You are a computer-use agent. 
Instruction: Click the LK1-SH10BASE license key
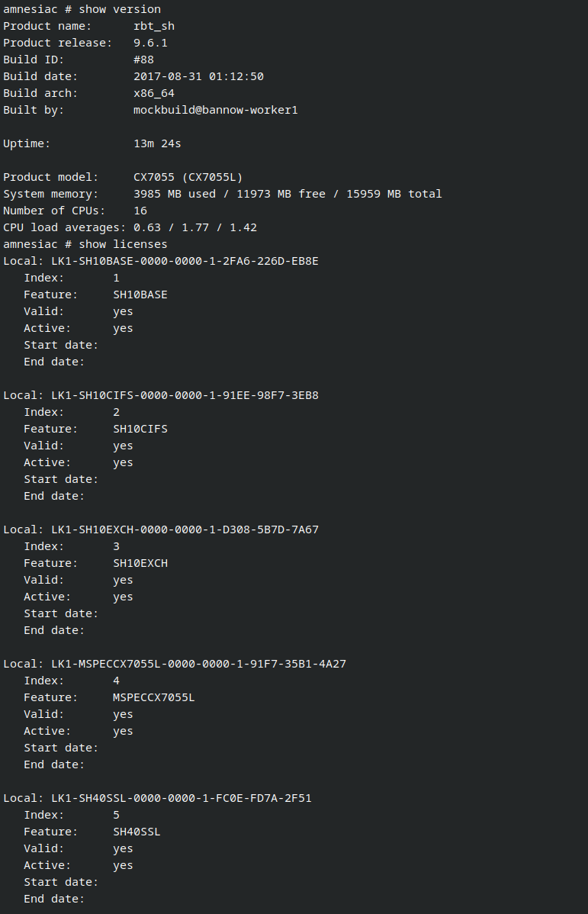pyautogui.click(x=185, y=261)
